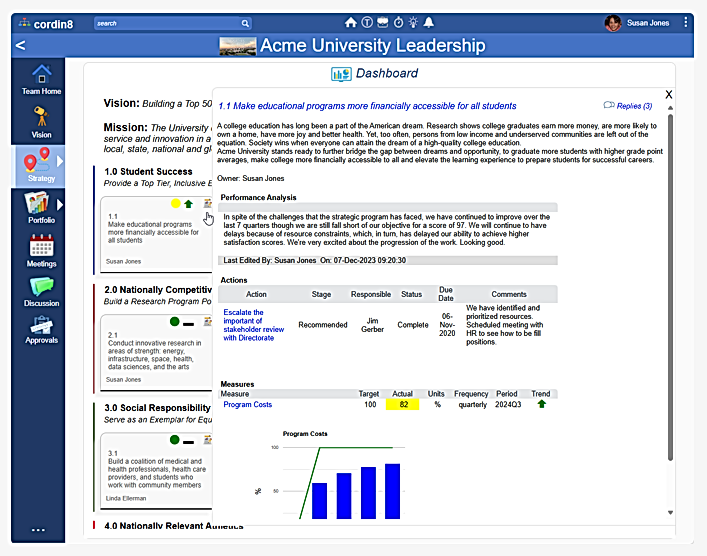
Task: Click edit icon on card 1.1
Action: pyautogui.click(x=207, y=203)
